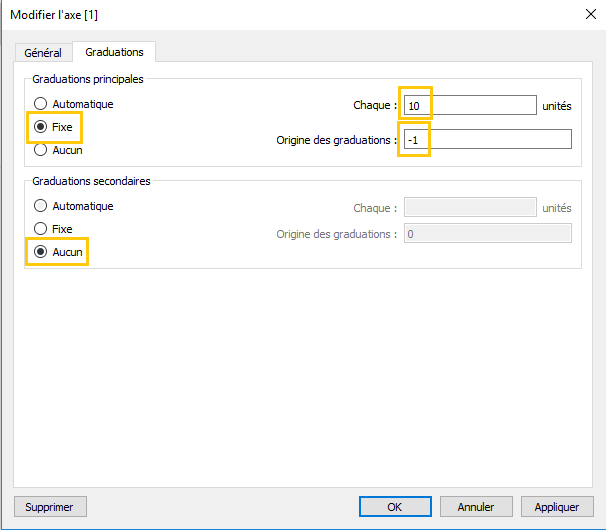Click the Appliquer button
Viewport: 606px width, 530px height.
point(557,507)
